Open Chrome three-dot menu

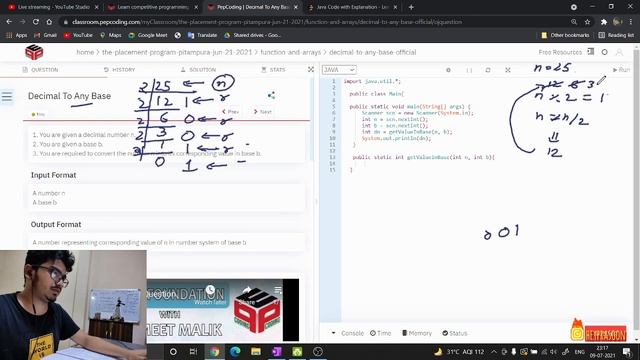pyautogui.click(x=631, y=22)
